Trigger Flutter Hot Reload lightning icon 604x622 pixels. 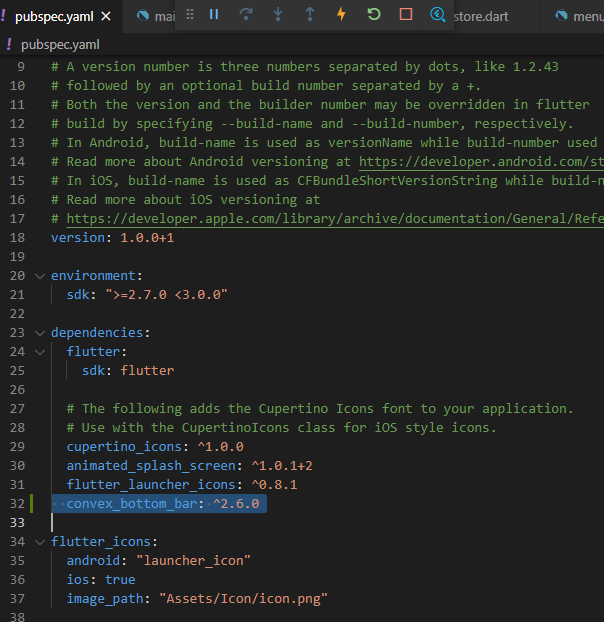tap(341, 15)
